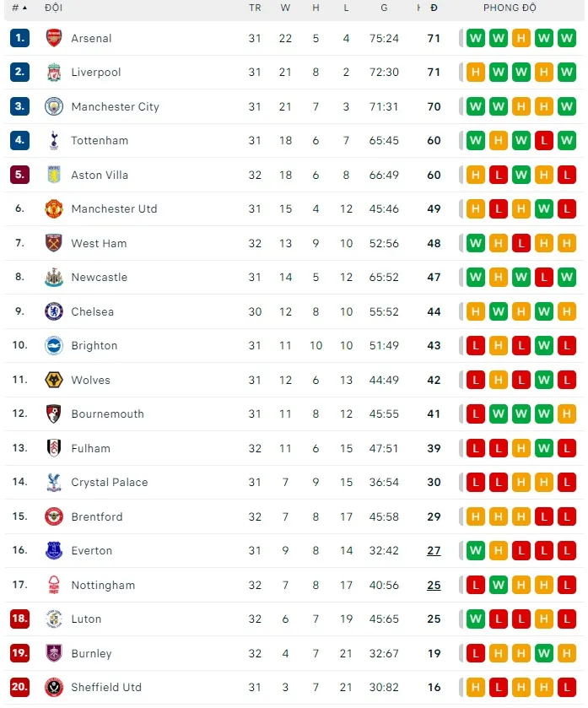
Task: Go to the Newcastle team page
Action: [x=99, y=277]
